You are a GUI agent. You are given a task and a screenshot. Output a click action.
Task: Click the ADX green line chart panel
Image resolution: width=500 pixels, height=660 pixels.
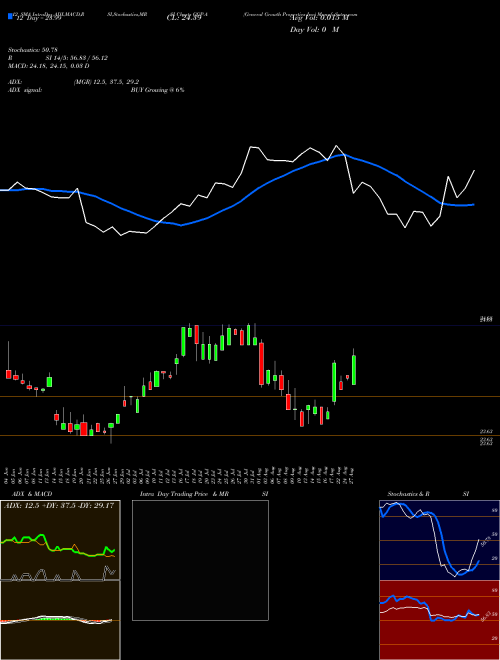click(x=60, y=540)
